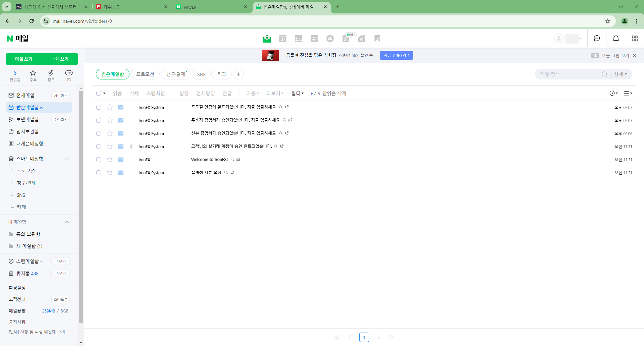Open the Naver Contacts icon
644x346 pixels.
click(314, 39)
